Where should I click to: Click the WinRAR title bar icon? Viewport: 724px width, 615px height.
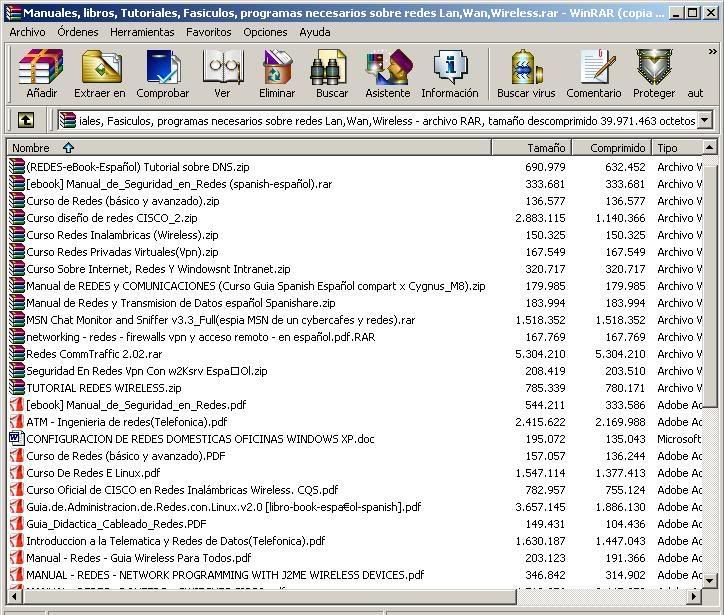point(14,12)
